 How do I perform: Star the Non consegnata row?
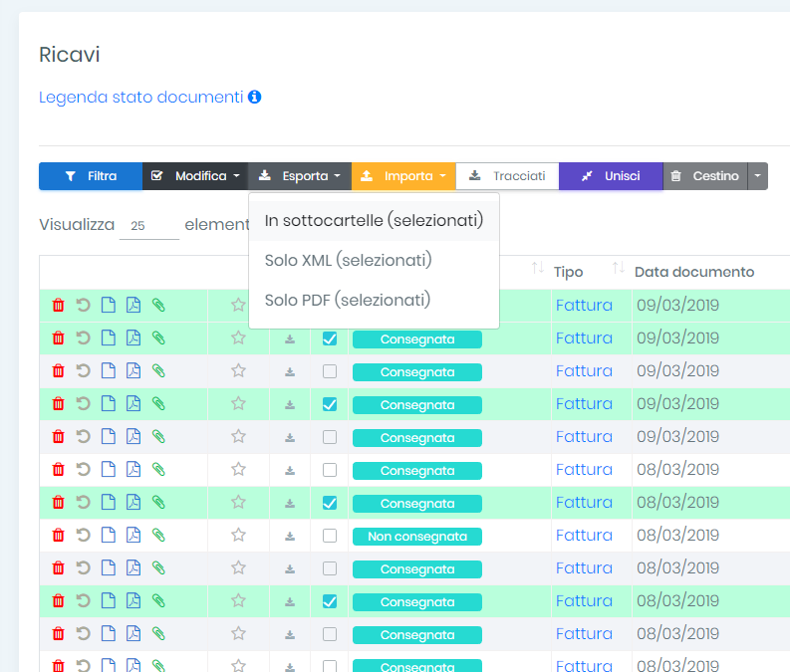pyautogui.click(x=238, y=535)
